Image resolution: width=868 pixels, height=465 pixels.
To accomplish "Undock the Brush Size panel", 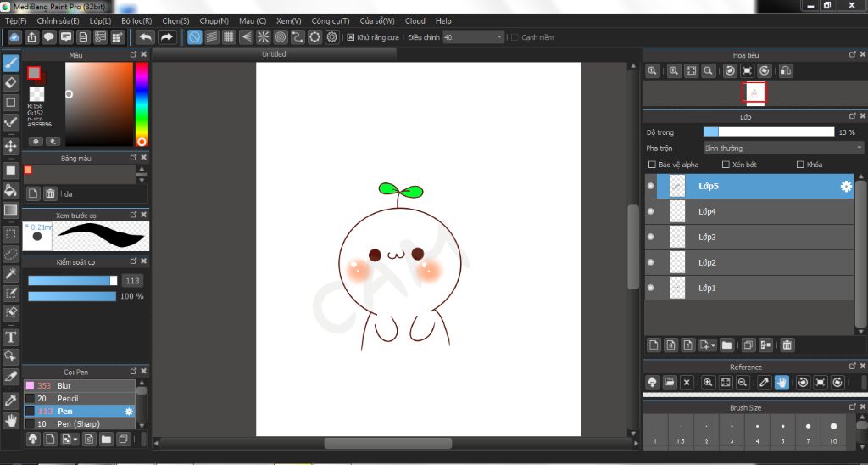I will point(853,406).
